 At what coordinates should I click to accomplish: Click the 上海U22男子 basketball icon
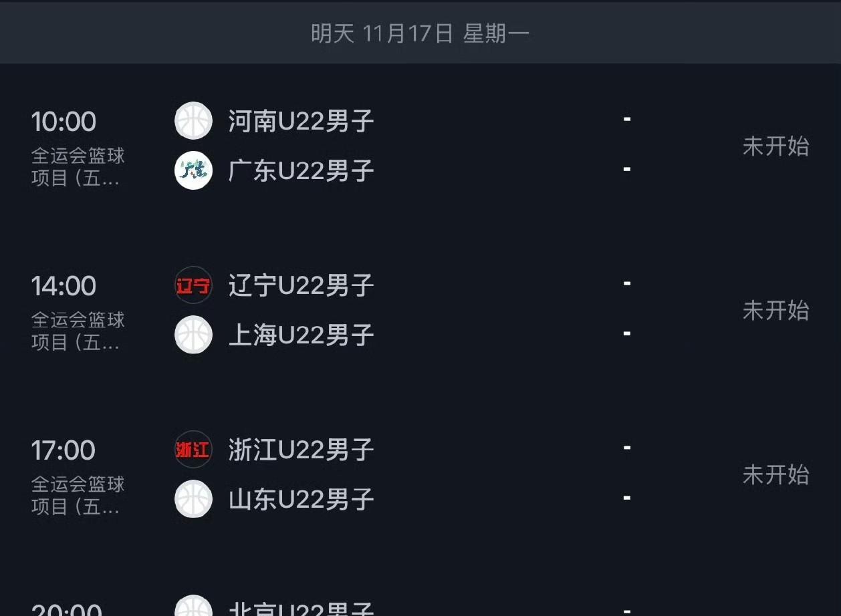click(193, 335)
